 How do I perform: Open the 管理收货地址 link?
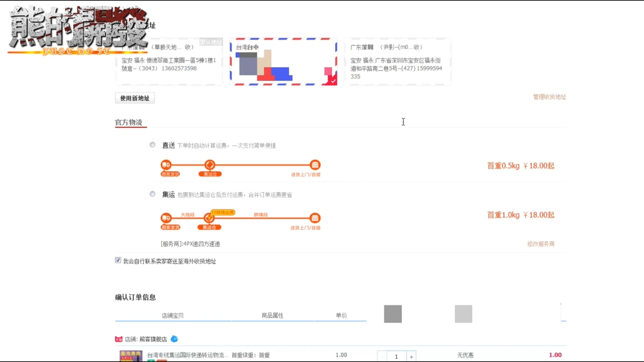click(549, 97)
